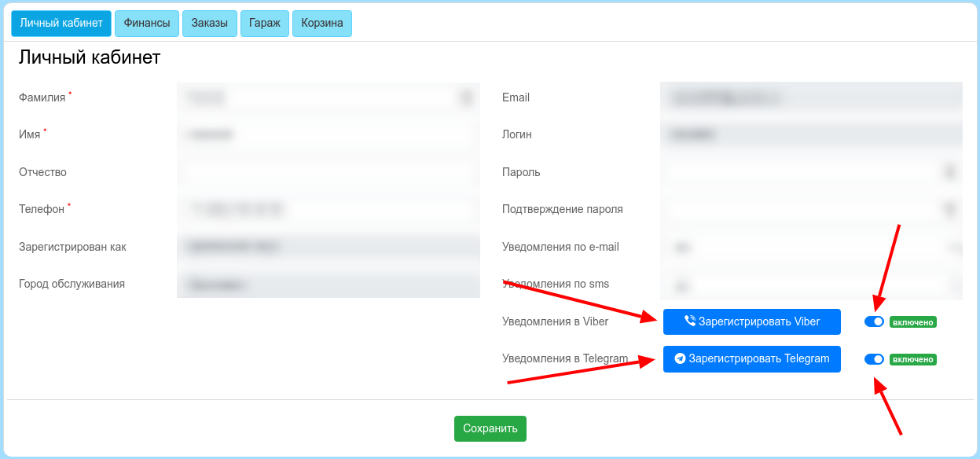Click the Уведомления в Viber label
980x459 pixels.
point(556,321)
